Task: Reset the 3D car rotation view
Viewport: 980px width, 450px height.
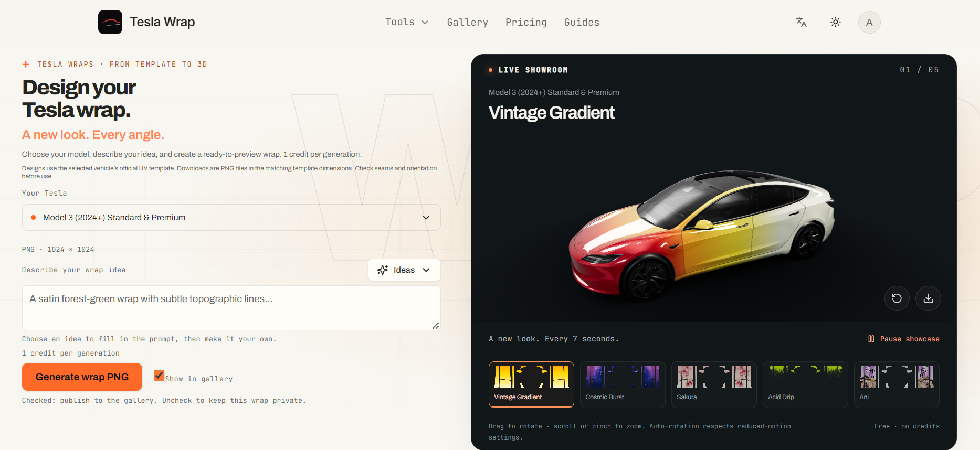Action: [x=897, y=298]
